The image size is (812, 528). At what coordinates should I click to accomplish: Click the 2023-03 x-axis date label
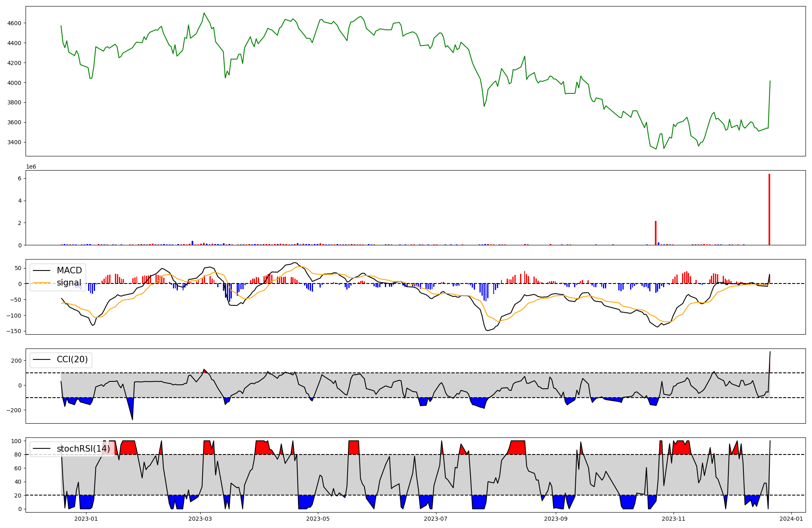tap(200, 519)
